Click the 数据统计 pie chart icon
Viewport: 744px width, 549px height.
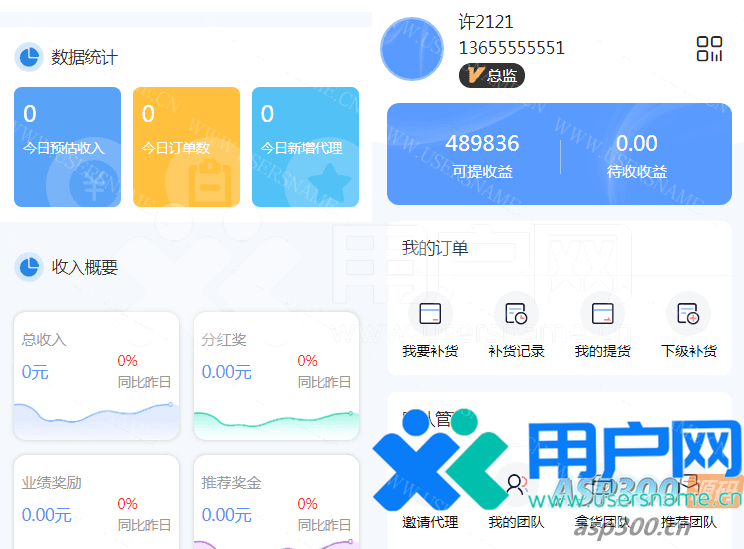coord(29,57)
